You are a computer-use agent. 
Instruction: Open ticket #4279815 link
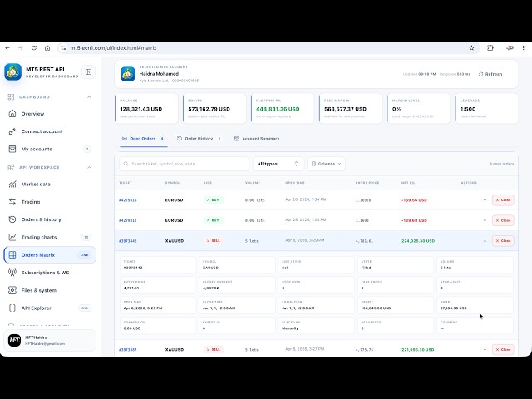pyautogui.click(x=127, y=200)
